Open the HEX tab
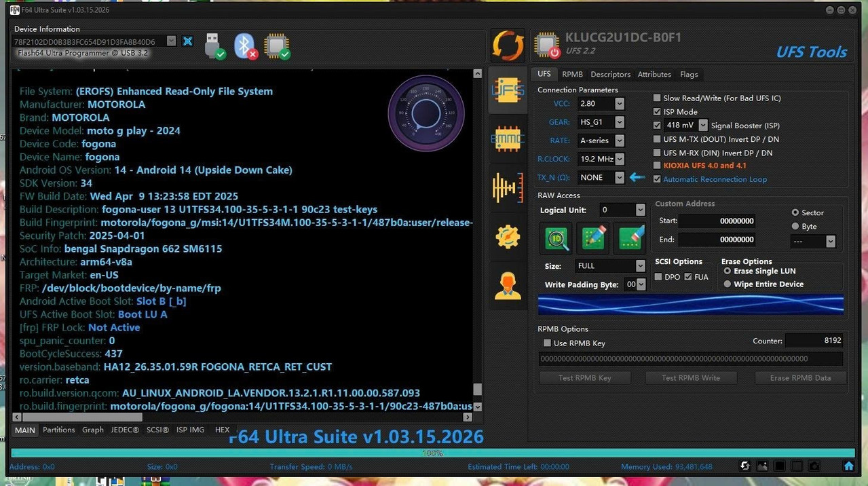Screen dimensions: 868x486 click(222, 430)
